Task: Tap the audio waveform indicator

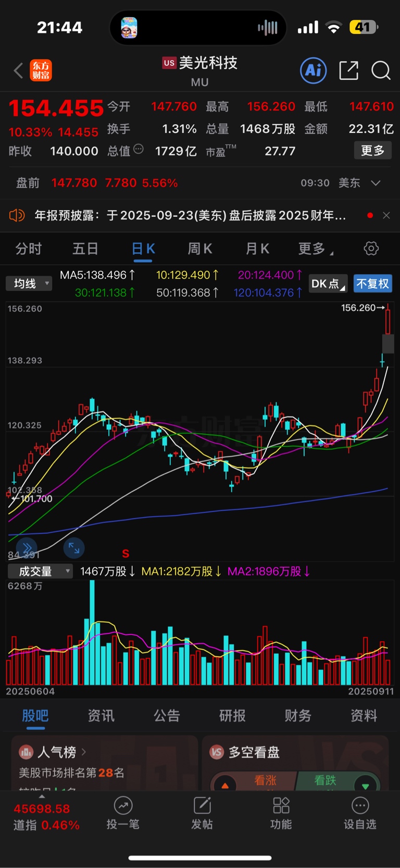Action: [268, 28]
